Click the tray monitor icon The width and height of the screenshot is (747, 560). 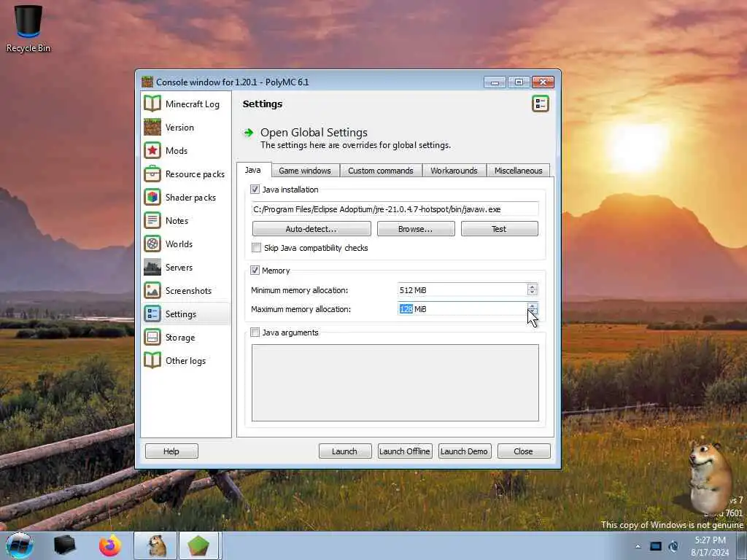(x=656, y=546)
